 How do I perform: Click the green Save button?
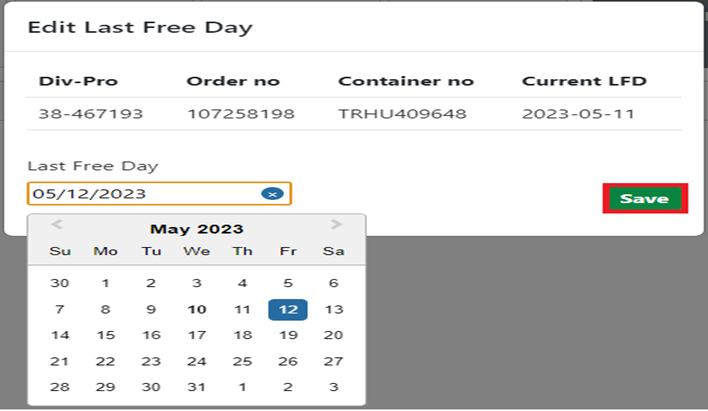click(x=645, y=198)
